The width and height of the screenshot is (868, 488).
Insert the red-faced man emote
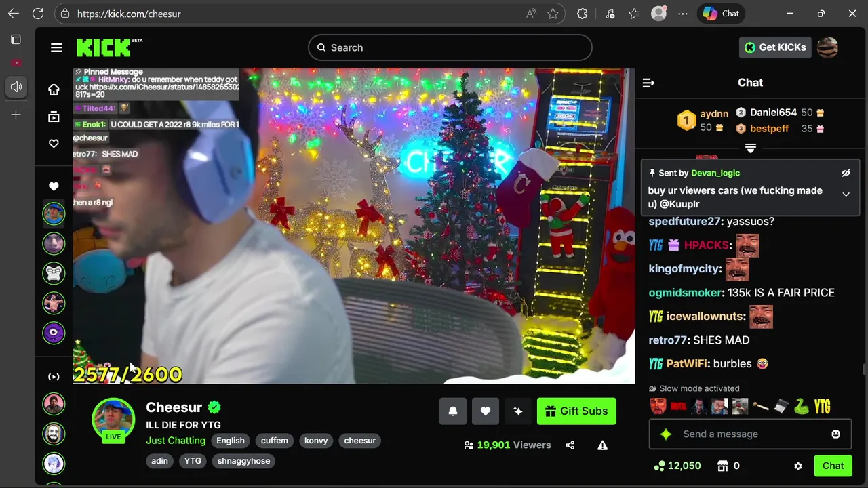pyautogui.click(x=658, y=407)
